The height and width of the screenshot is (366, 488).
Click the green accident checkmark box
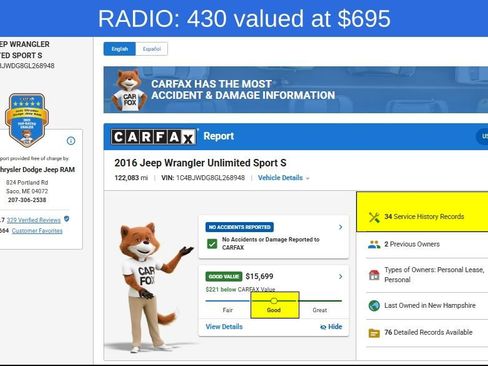pyautogui.click(x=212, y=244)
